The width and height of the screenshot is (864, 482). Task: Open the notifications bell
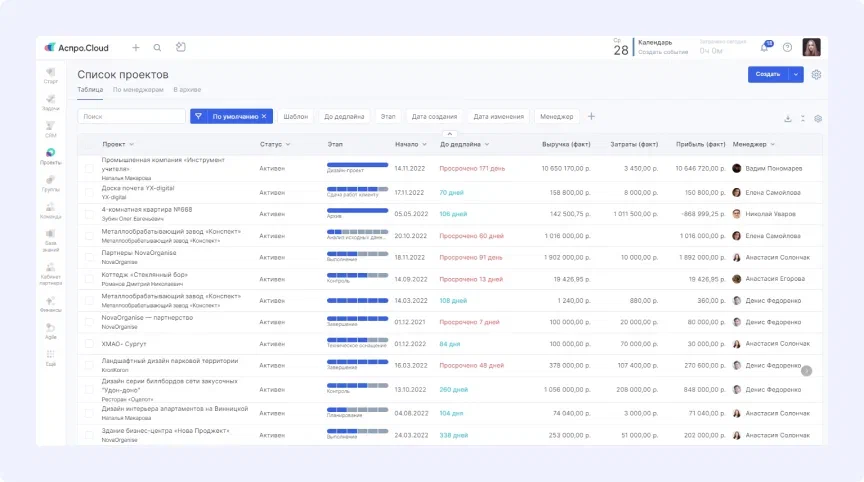pyautogui.click(x=764, y=47)
